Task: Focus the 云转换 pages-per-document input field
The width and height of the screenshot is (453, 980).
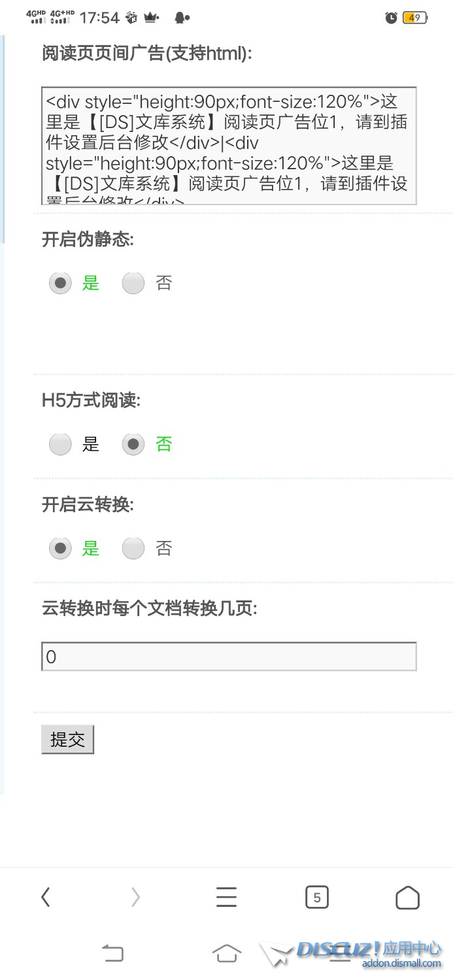Action: (x=229, y=657)
